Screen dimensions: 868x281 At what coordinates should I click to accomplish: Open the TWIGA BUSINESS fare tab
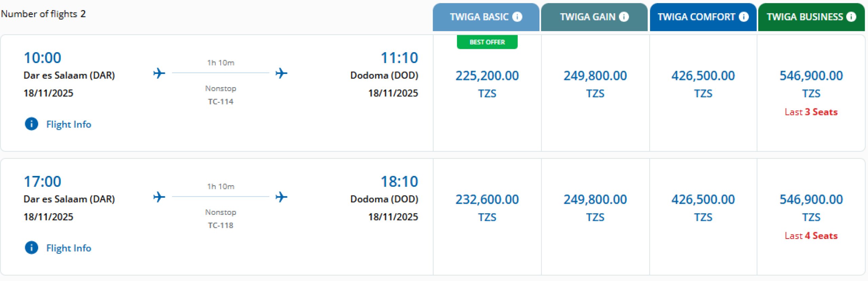tap(805, 17)
